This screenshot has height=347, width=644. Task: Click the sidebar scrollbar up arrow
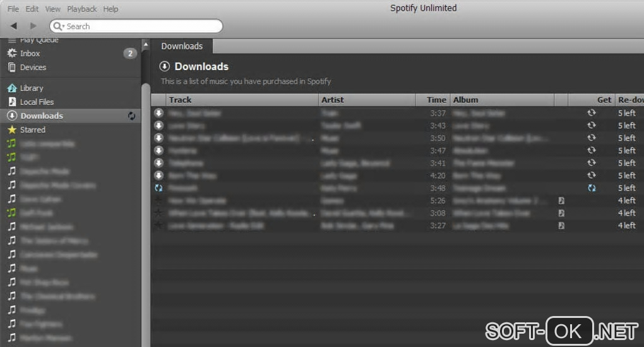tap(145, 44)
